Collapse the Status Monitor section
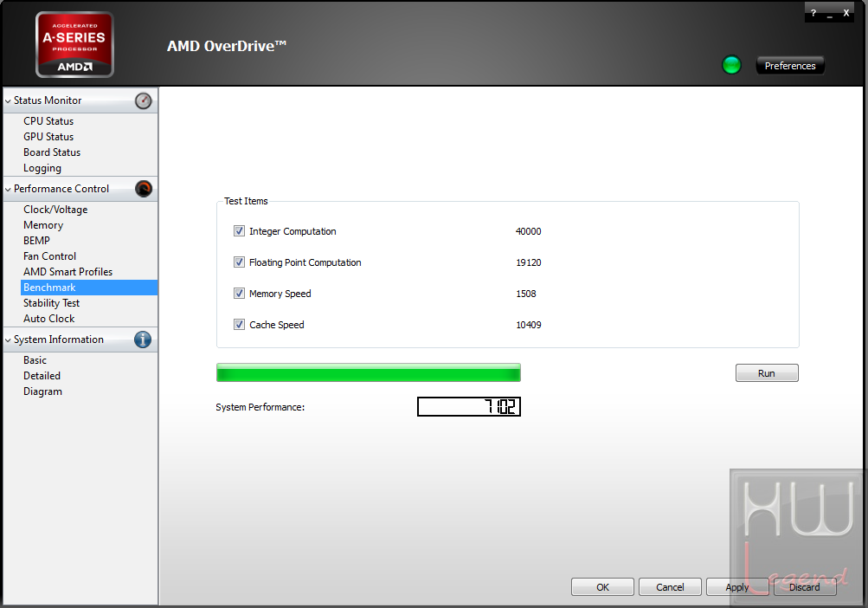 8,100
